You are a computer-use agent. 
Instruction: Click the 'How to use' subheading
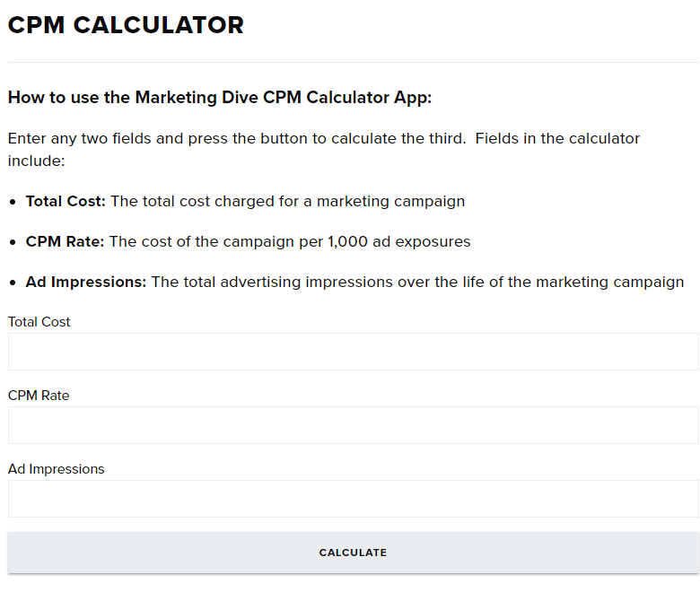(x=220, y=97)
